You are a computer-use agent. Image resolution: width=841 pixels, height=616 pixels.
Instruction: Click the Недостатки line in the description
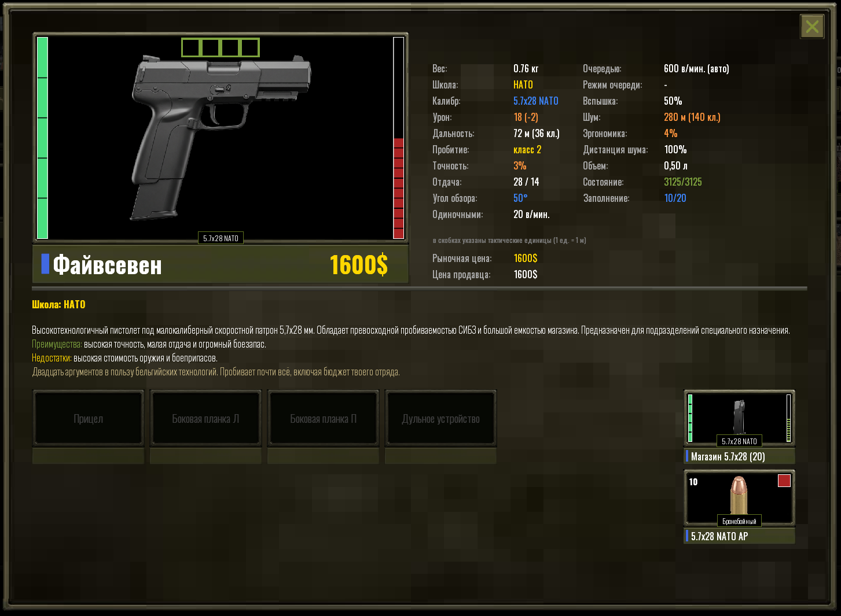[x=124, y=358]
